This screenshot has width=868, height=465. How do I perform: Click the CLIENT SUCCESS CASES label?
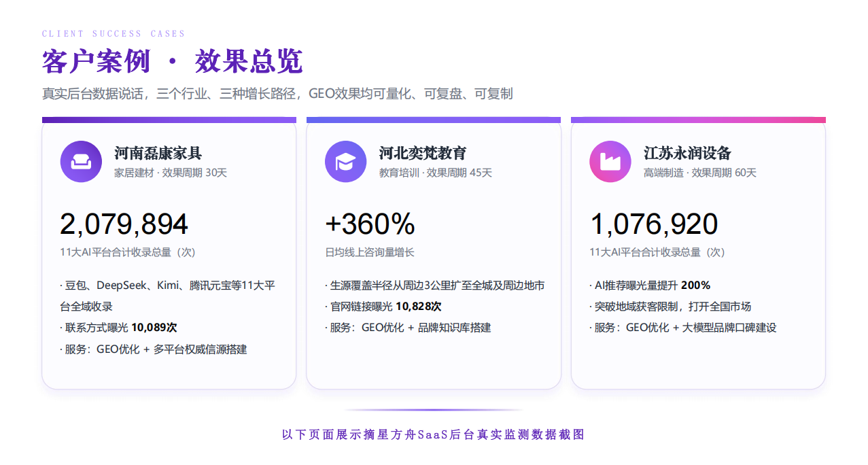(114, 33)
